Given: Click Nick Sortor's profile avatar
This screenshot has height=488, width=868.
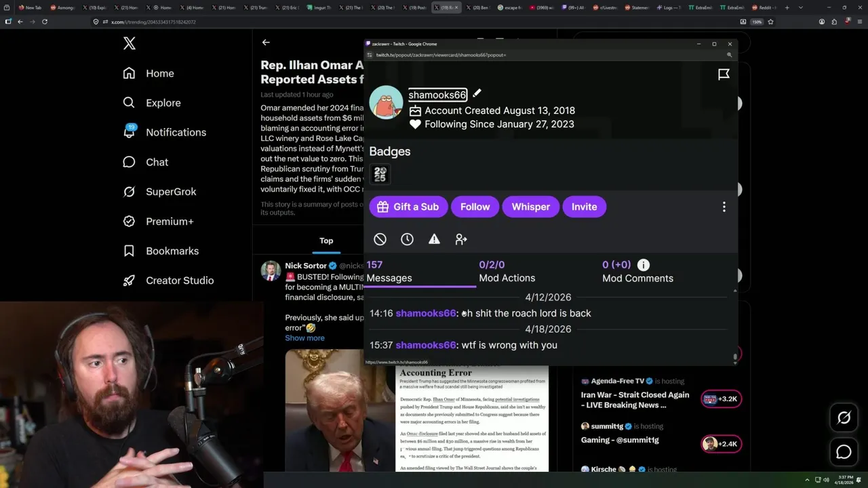Looking at the screenshot, I should click(x=271, y=270).
